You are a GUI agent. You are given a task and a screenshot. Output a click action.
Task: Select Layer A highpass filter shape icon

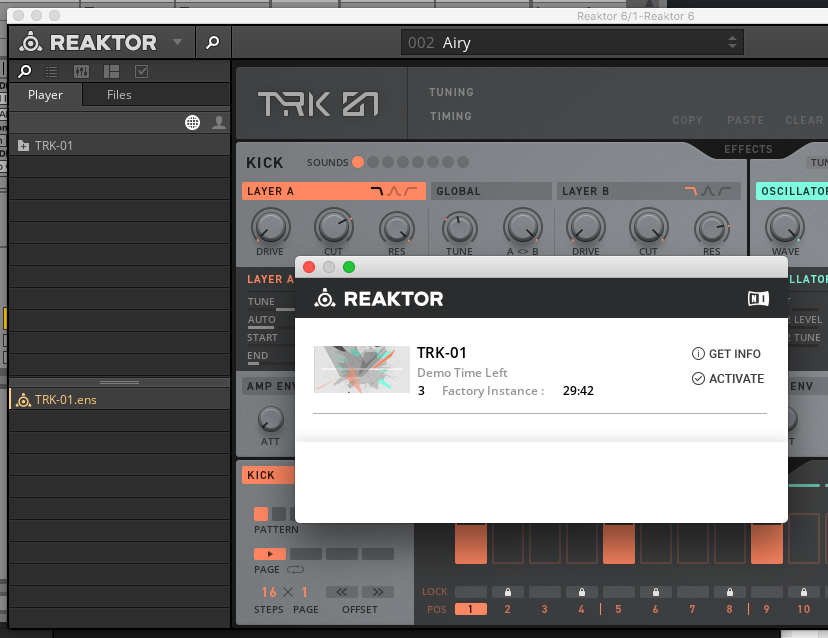[x=411, y=191]
